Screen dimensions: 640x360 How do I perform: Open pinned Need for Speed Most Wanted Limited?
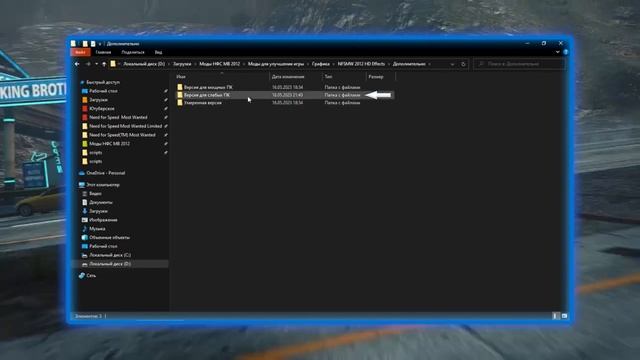125,126
